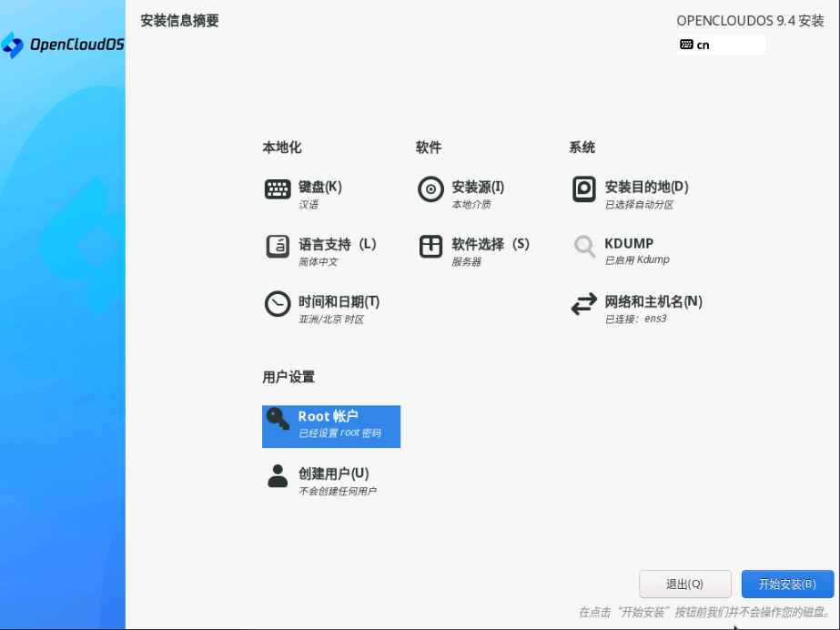The height and width of the screenshot is (630, 840).
Task: Click the 退出(Q) button
Action: [684, 584]
